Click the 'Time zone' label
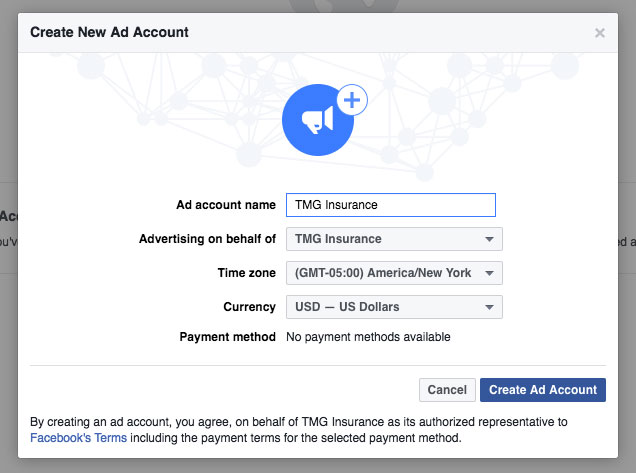This screenshot has height=473, width=636. (247, 273)
